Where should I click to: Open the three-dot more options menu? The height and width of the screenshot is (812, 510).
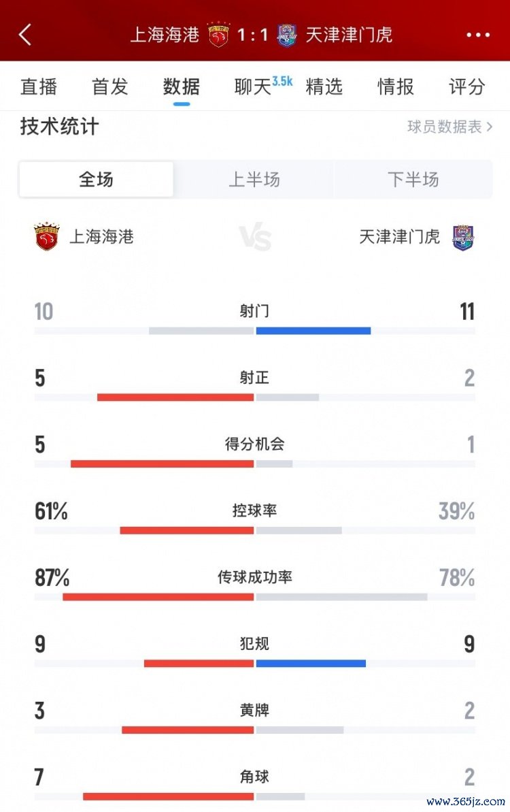[x=478, y=35]
